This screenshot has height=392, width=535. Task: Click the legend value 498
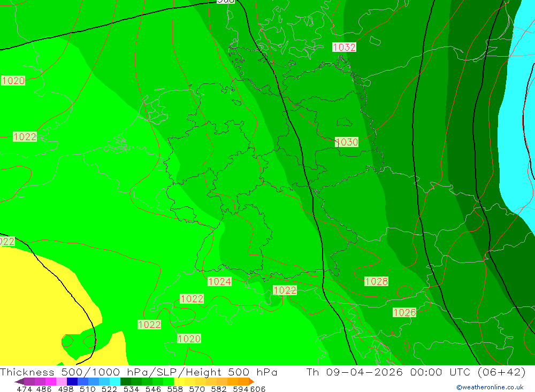coord(65,389)
